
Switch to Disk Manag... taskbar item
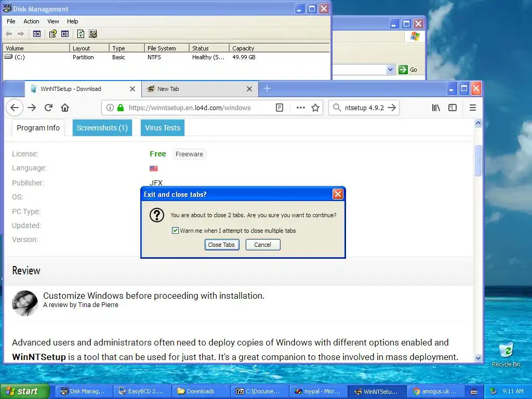click(83, 391)
